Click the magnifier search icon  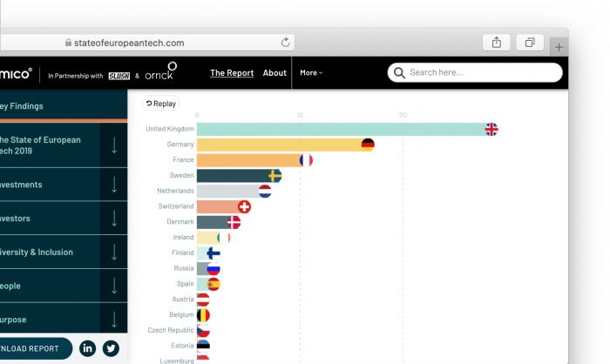pyautogui.click(x=399, y=73)
